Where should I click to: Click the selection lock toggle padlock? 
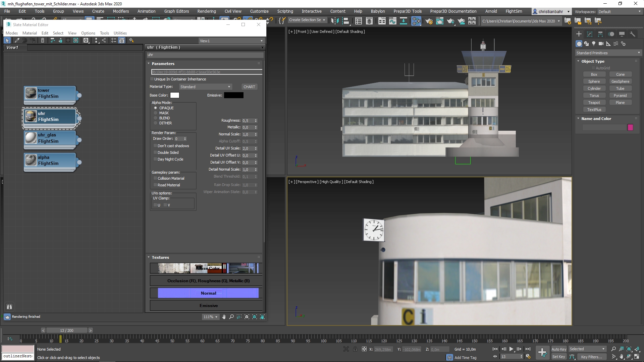coord(355,349)
